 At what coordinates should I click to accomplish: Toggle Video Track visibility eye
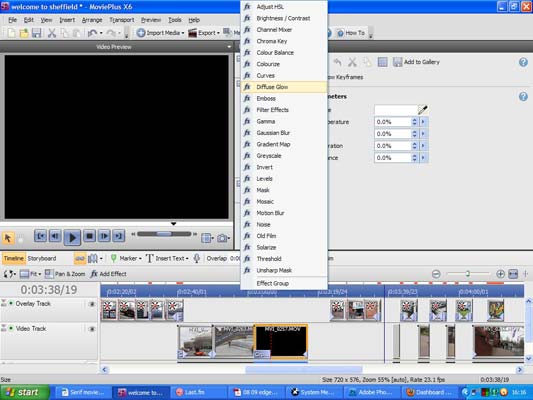click(x=92, y=329)
